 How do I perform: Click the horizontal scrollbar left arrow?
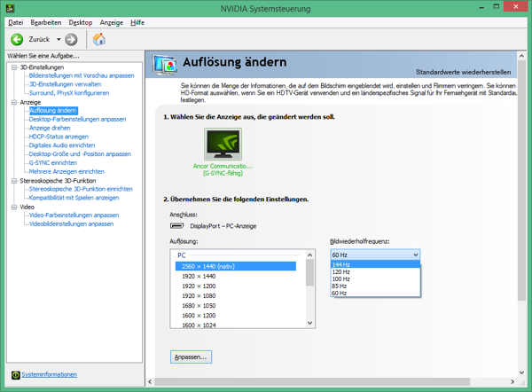[150, 382]
